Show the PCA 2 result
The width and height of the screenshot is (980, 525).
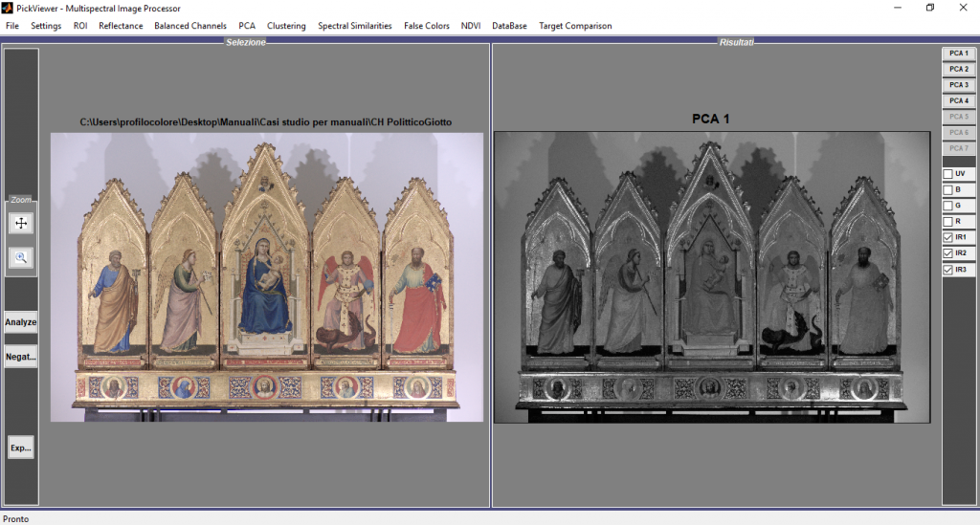coord(958,69)
